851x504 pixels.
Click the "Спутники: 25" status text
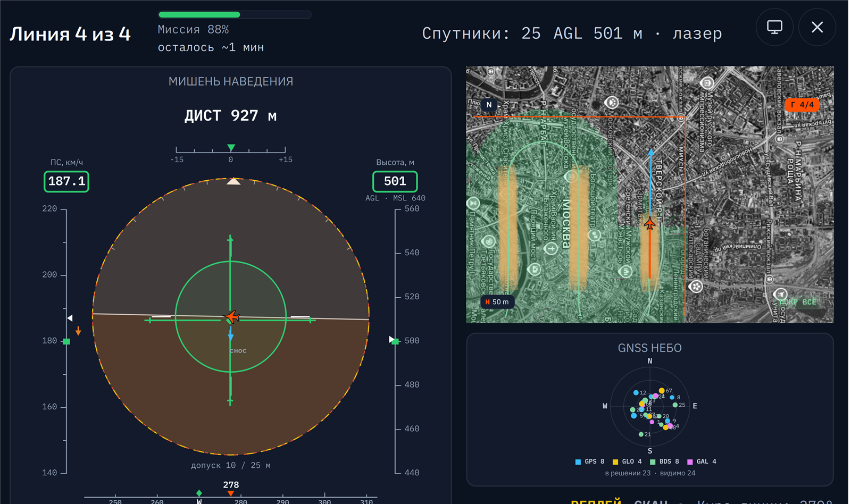[x=481, y=33]
